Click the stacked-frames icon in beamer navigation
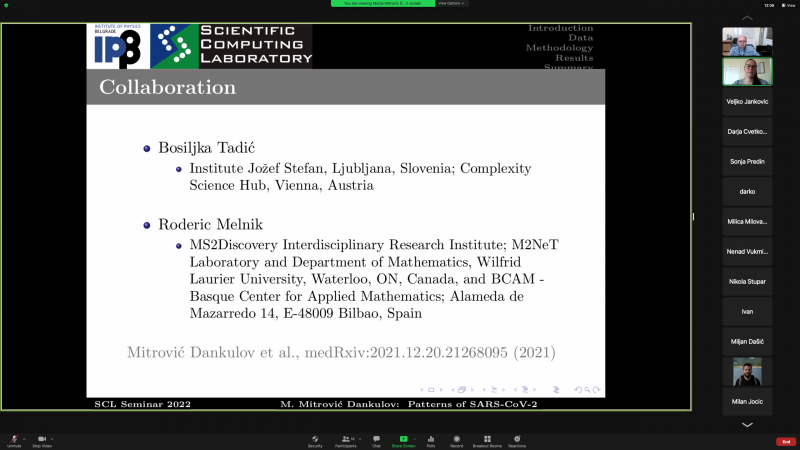This screenshot has width=800, height=450. [462, 390]
